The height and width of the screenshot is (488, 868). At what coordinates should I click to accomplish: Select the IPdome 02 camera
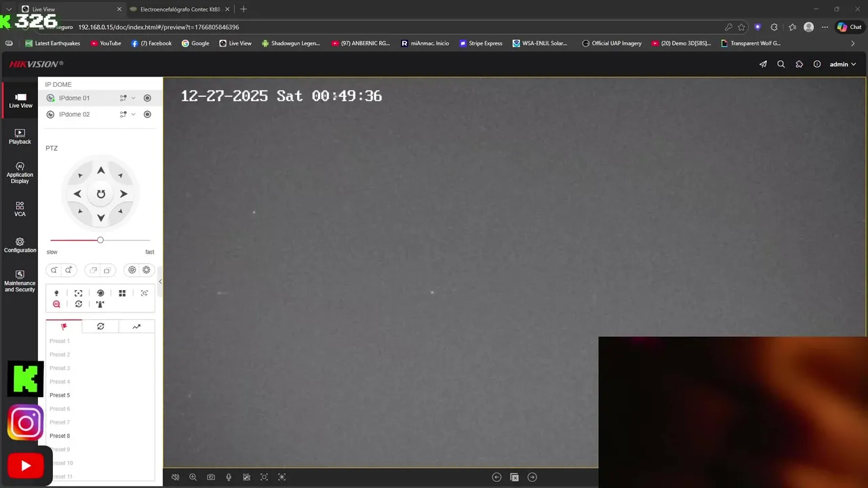(74, 115)
